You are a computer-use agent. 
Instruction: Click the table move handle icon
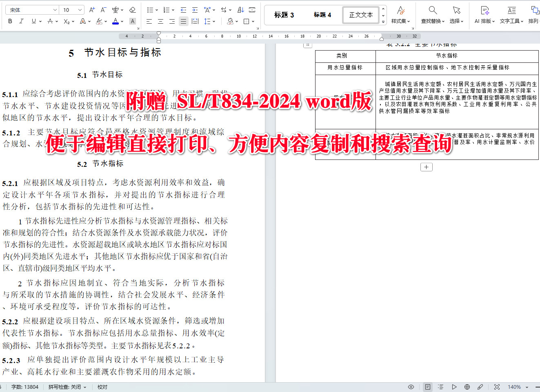[x=308, y=45]
